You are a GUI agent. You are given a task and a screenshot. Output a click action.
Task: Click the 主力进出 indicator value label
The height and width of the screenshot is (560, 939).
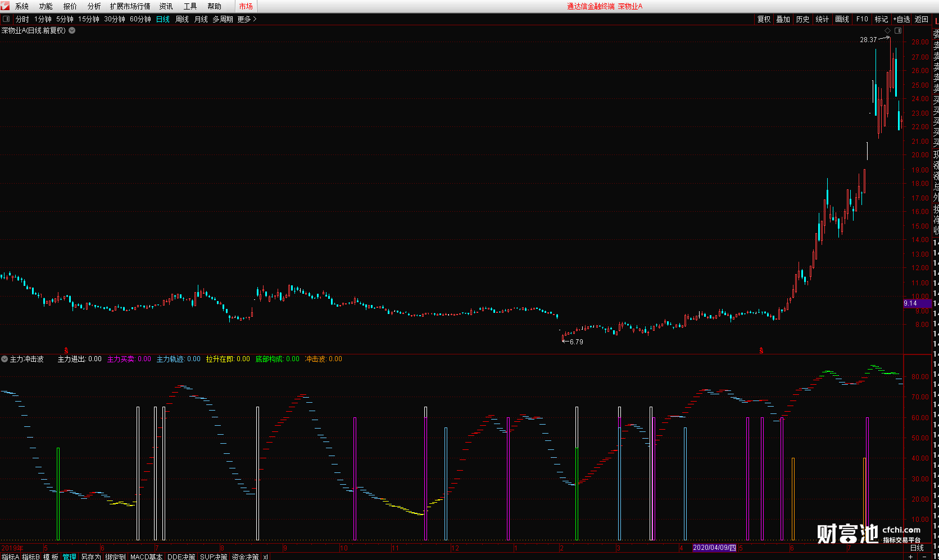tap(80, 359)
